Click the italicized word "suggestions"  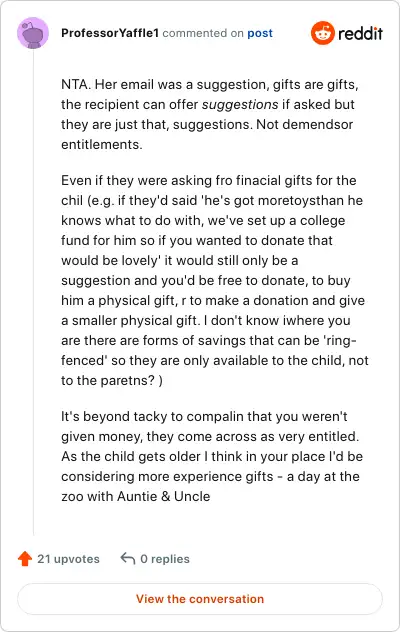[x=240, y=104]
